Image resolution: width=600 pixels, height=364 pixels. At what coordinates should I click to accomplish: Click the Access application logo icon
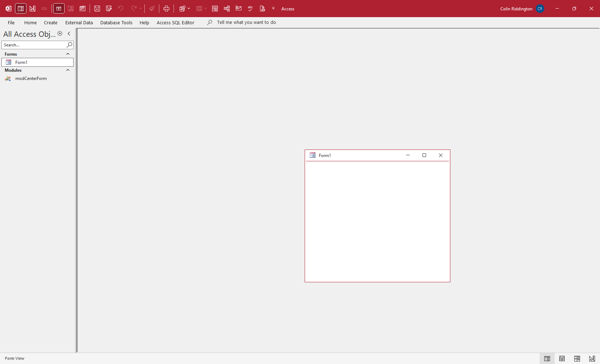[x=9, y=9]
